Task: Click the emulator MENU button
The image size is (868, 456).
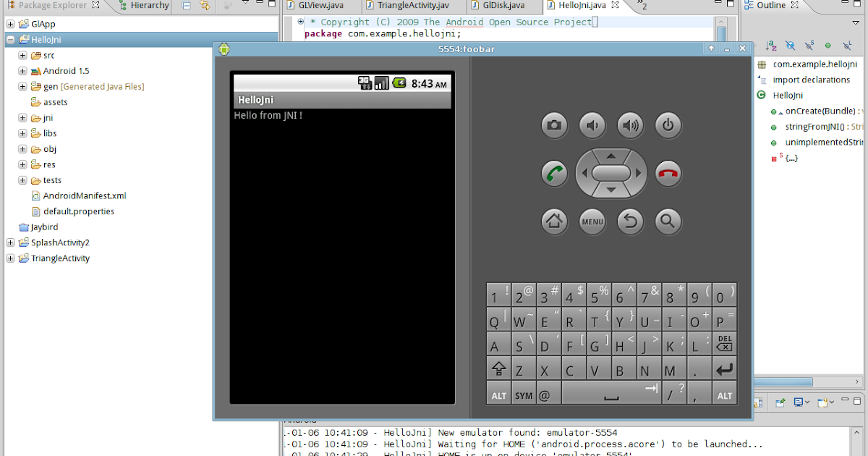Action: [x=592, y=221]
